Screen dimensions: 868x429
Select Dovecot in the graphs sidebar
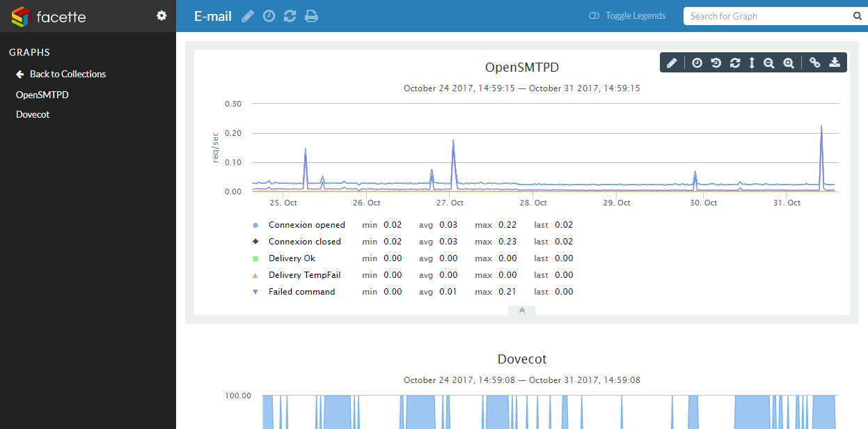(33, 114)
